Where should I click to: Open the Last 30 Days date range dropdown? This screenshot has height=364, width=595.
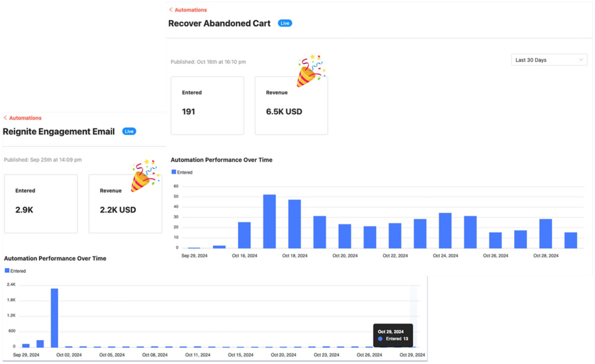549,60
